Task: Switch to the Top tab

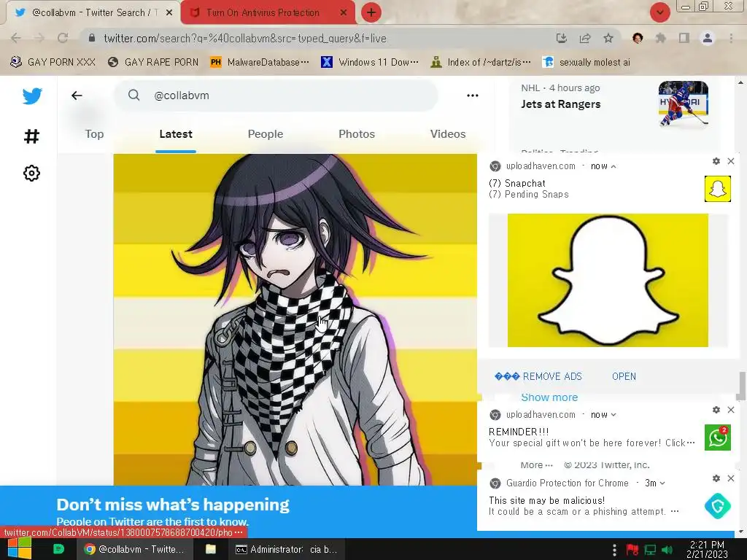Action: tap(94, 134)
